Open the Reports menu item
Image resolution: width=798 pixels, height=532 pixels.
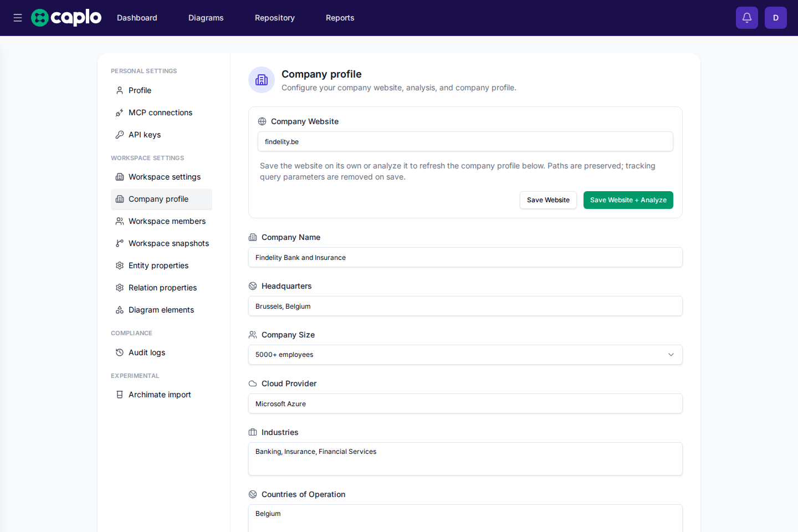340,18
